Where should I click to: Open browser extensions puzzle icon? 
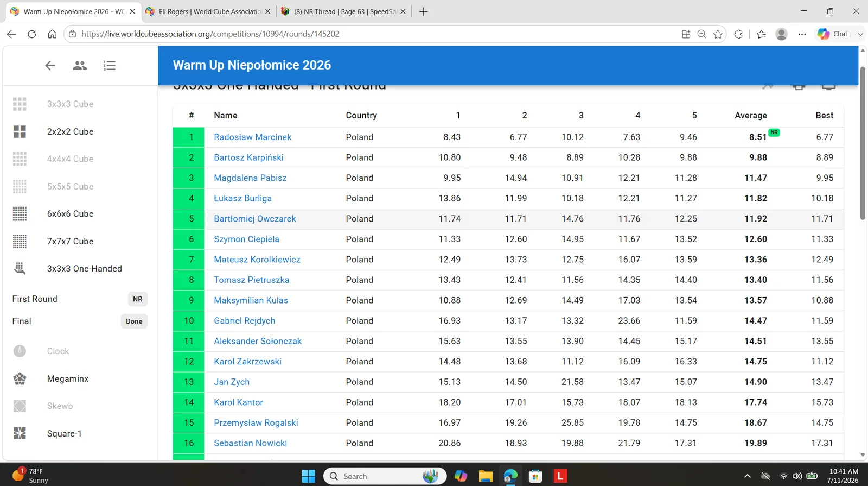pos(738,34)
